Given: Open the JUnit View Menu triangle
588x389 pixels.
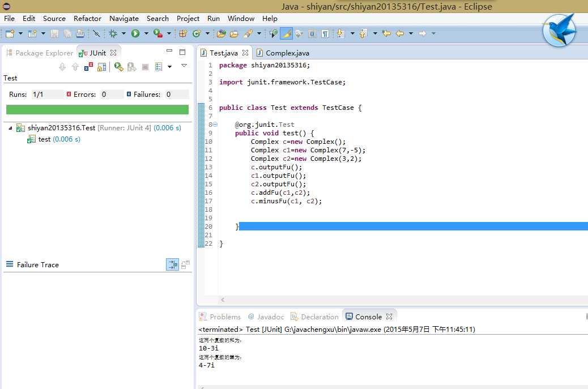Looking at the screenshot, I should (x=184, y=66).
